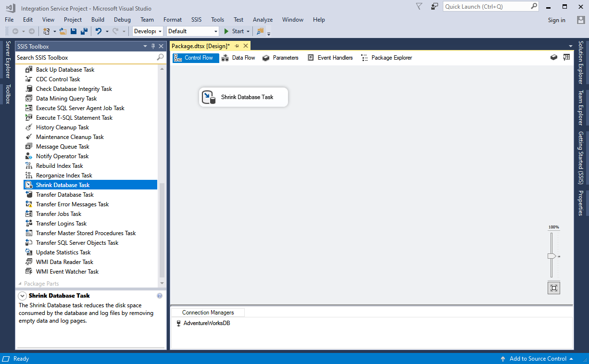Open the New Project dropdown arrow
The image size is (589, 364).
tap(55, 31)
